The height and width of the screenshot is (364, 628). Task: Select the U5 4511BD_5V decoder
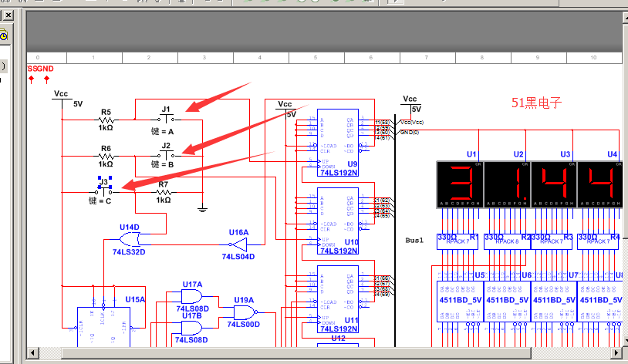click(x=460, y=301)
